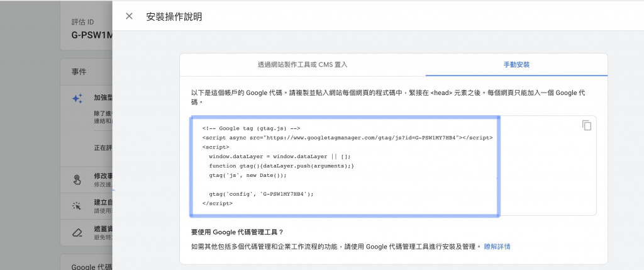Viewport: 644px width, 270px height.
Task: Select the 手動安裝 tab
Action: tap(516, 65)
